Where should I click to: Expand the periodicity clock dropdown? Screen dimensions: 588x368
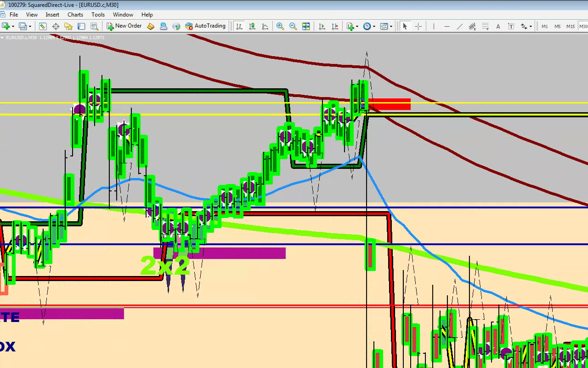(374, 26)
